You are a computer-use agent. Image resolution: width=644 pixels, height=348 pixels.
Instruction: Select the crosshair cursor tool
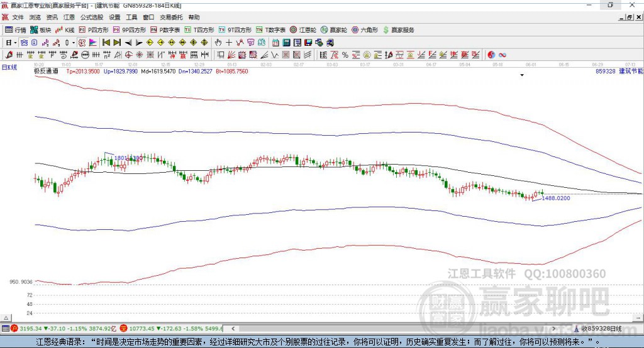229,43
